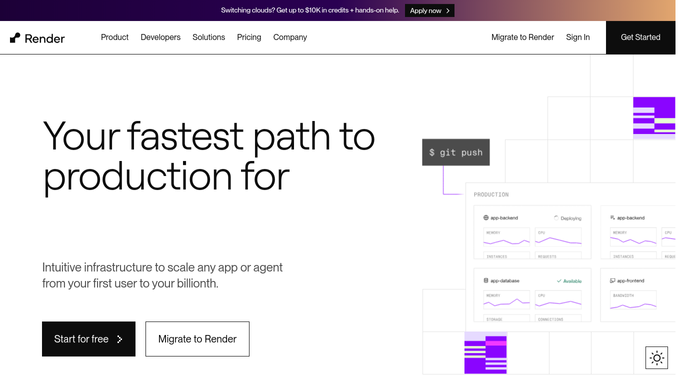Click the app-backend globe icon in the Deploying card
The width and height of the screenshot is (683, 384).
486,218
